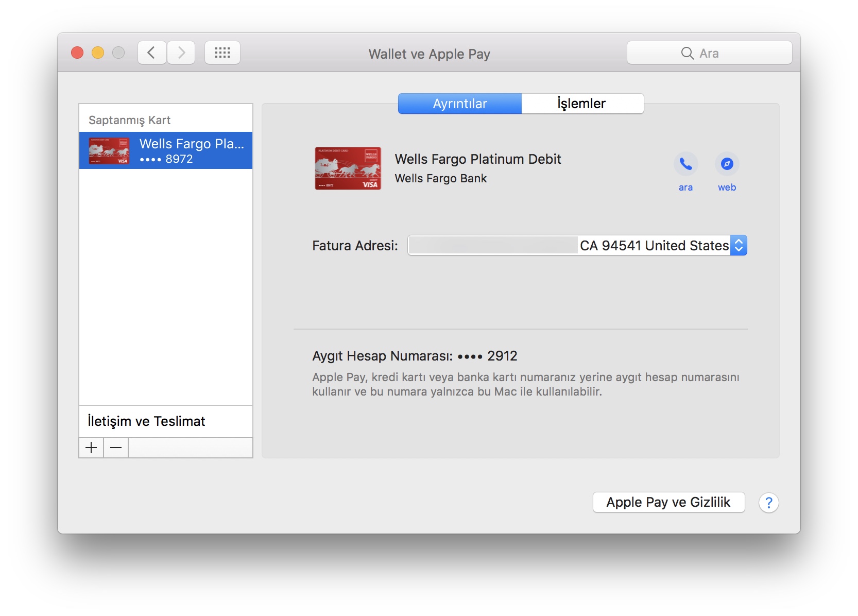858x616 pixels.
Task: Select the Ayrıntılar tab
Action: pyautogui.click(x=459, y=104)
